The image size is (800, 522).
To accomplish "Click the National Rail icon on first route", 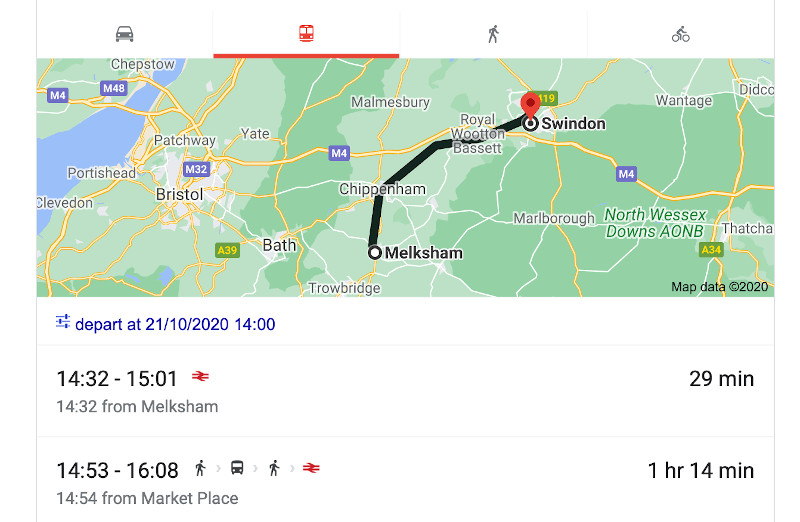I will (x=200, y=378).
